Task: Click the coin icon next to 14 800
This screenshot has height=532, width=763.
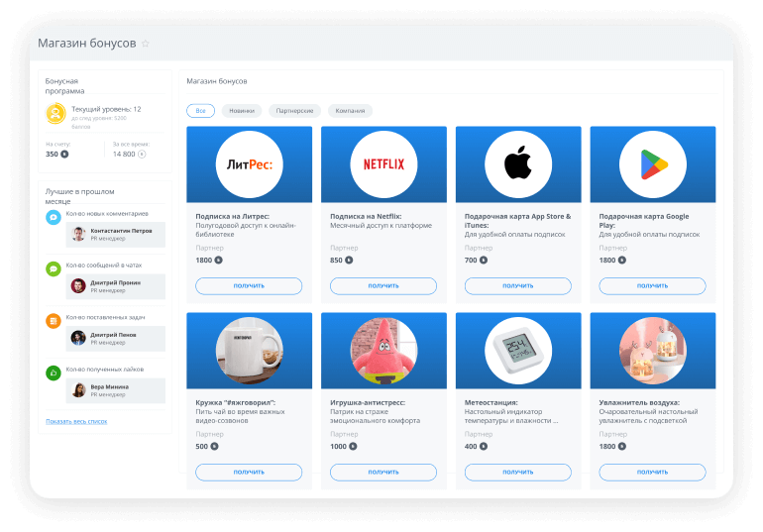Action: point(142,155)
